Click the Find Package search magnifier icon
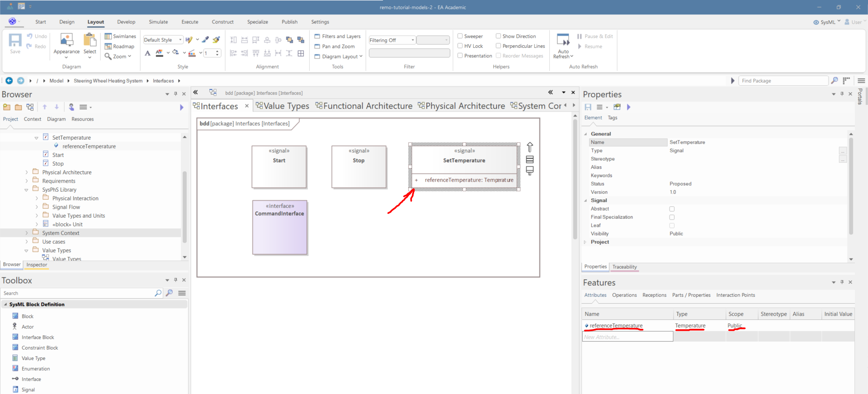The image size is (868, 394). click(835, 80)
